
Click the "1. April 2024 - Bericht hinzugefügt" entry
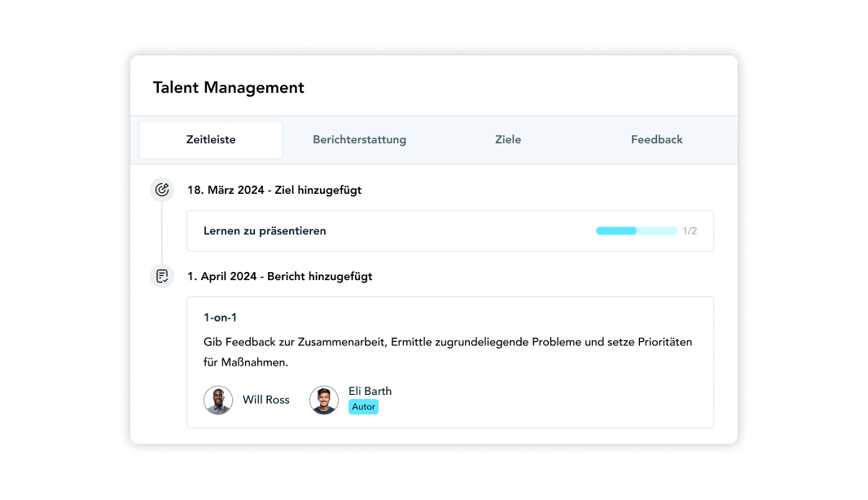(279, 277)
